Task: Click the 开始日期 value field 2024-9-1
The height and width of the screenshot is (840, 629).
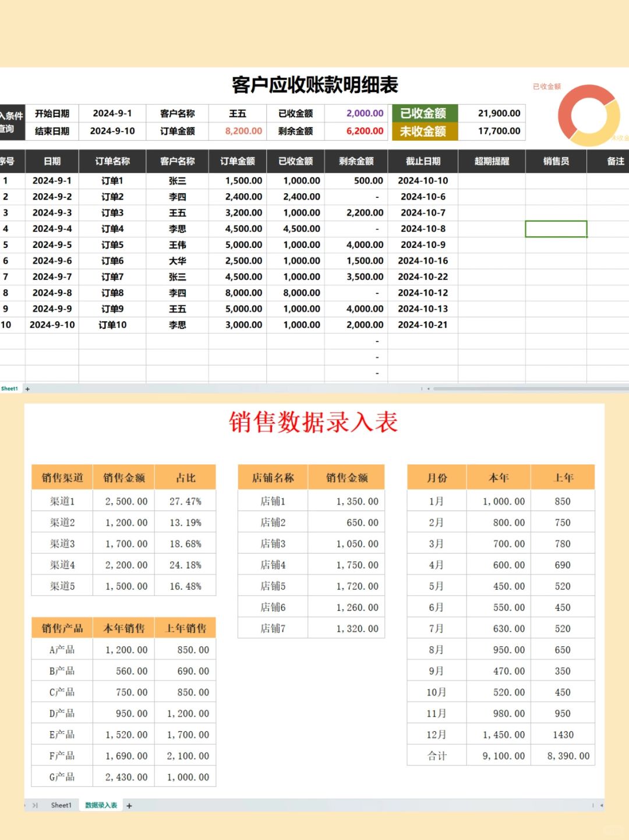Action: click(112, 114)
